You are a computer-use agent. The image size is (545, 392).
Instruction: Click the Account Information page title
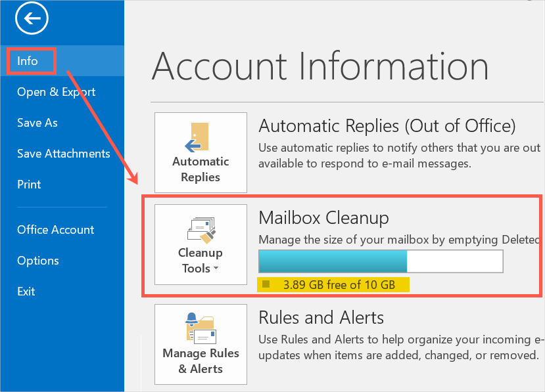point(320,66)
